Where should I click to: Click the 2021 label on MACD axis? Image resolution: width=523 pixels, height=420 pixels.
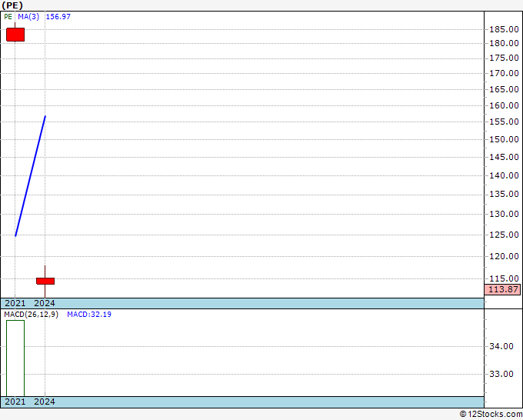15,402
